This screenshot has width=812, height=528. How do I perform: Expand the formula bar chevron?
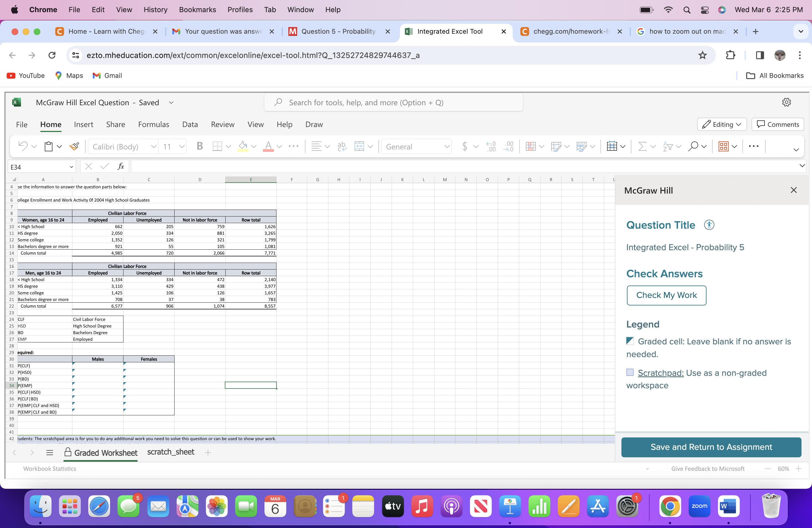click(x=802, y=166)
